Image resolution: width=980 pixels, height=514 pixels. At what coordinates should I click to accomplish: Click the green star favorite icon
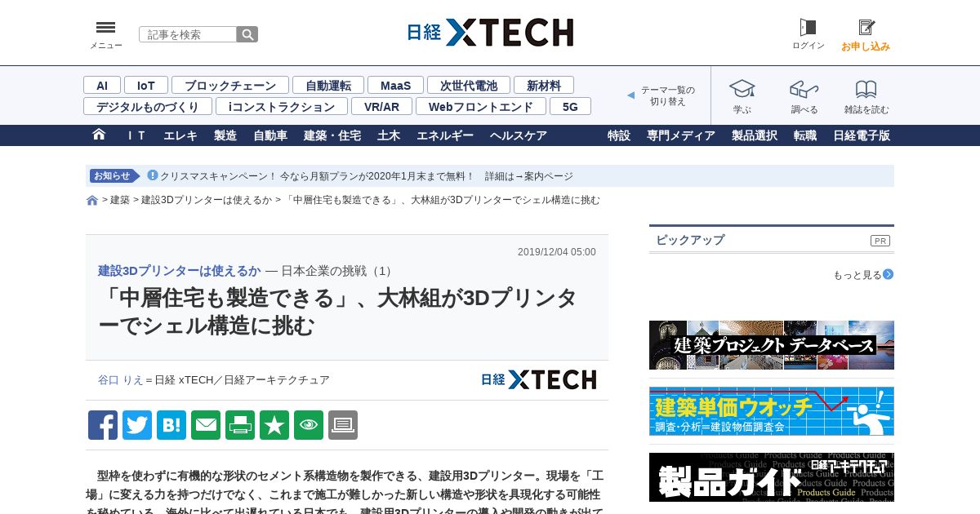coord(274,425)
